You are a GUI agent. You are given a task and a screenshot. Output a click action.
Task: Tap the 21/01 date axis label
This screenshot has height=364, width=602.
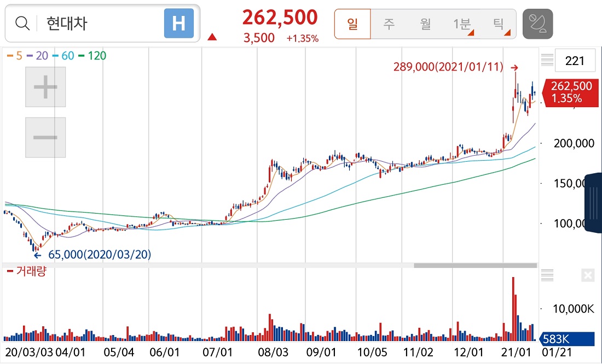point(517,352)
